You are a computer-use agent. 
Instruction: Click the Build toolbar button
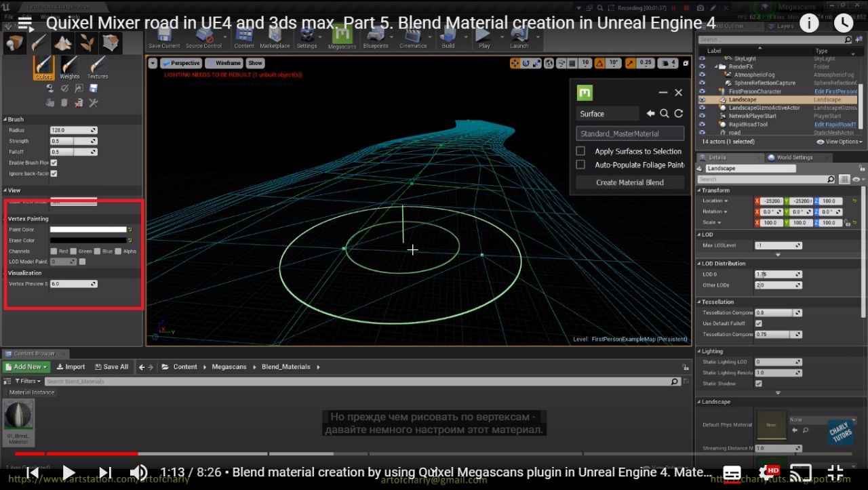click(x=448, y=38)
